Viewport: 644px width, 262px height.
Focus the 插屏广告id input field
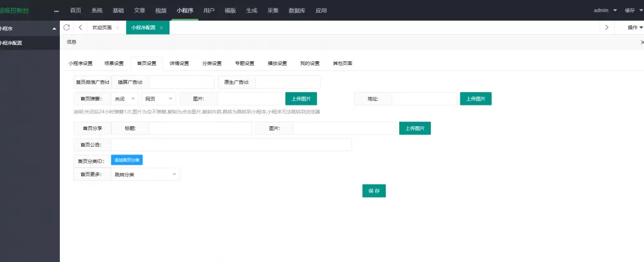pyautogui.click(x=181, y=82)
